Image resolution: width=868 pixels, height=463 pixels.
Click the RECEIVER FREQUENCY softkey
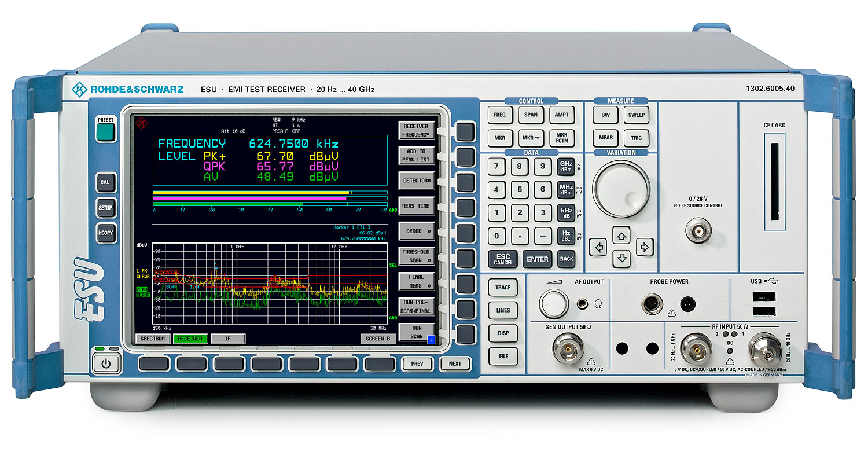tap(417, 131)
